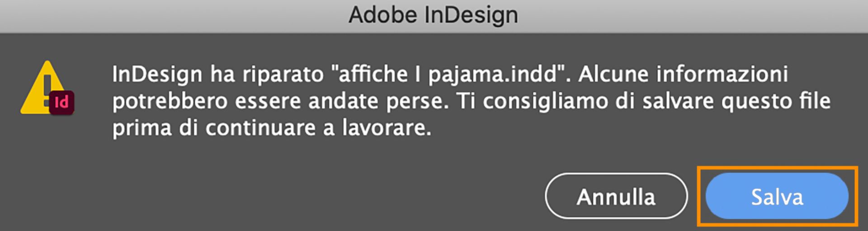Click the "prima di continuare a lavorare" line
Image resolution: width=868 pixels, height=231 pixels.
pos(271,128)
